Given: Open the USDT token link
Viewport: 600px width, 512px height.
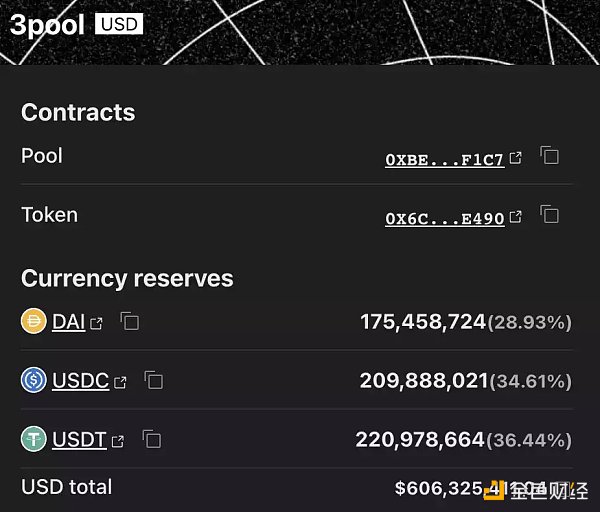Looking at the screenshot, I should click(x=79, y=439).
